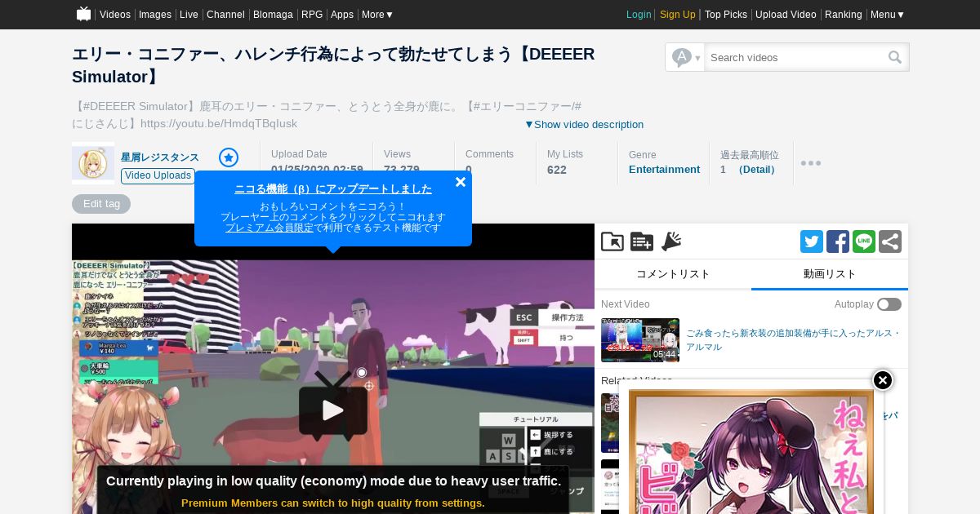Share the video on Twitter
The image size is (980, 514).
812,241
